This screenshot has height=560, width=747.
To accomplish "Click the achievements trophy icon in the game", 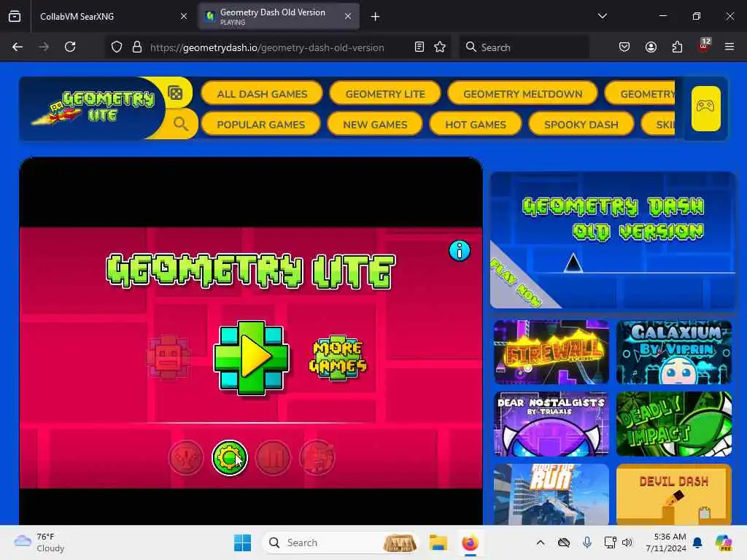I will [x=186, y=458].
